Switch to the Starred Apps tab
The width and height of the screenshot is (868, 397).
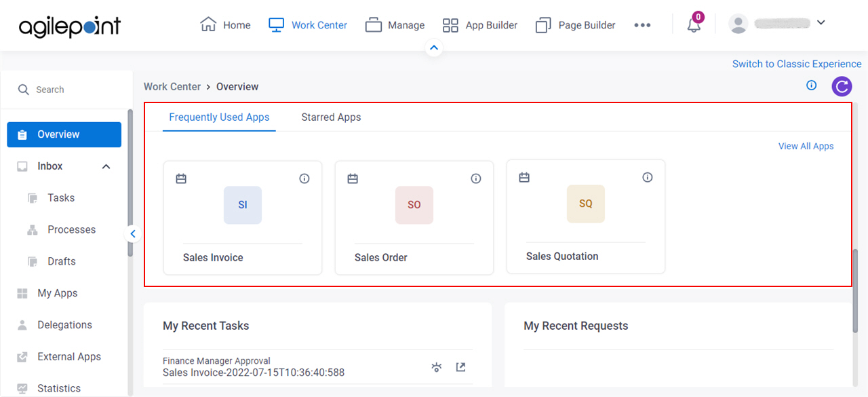click(x=331, y=117)
